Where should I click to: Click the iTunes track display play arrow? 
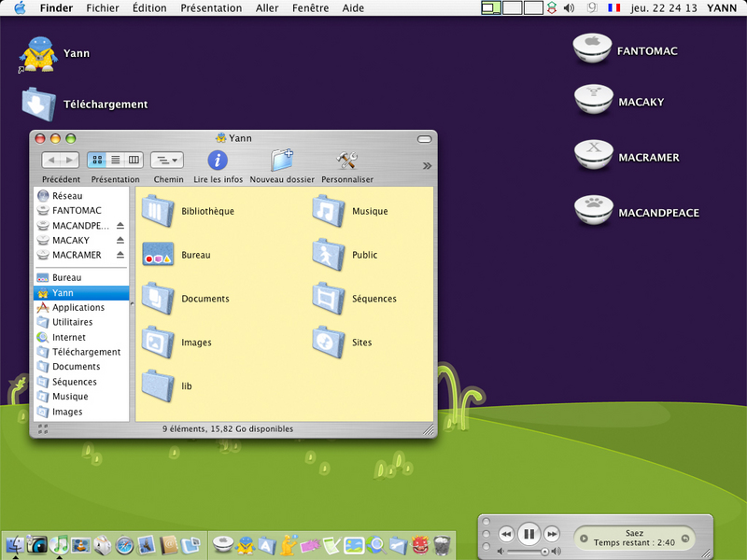(584, 539)
